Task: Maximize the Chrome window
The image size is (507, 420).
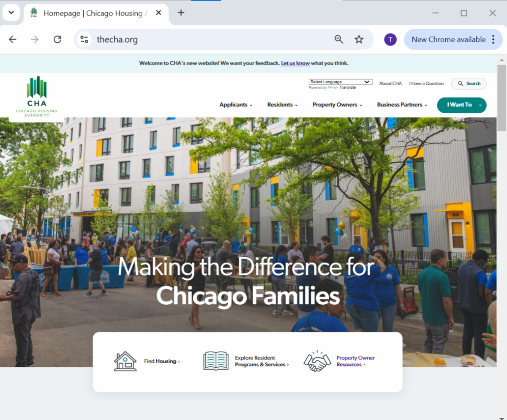Action: point(464,13)
